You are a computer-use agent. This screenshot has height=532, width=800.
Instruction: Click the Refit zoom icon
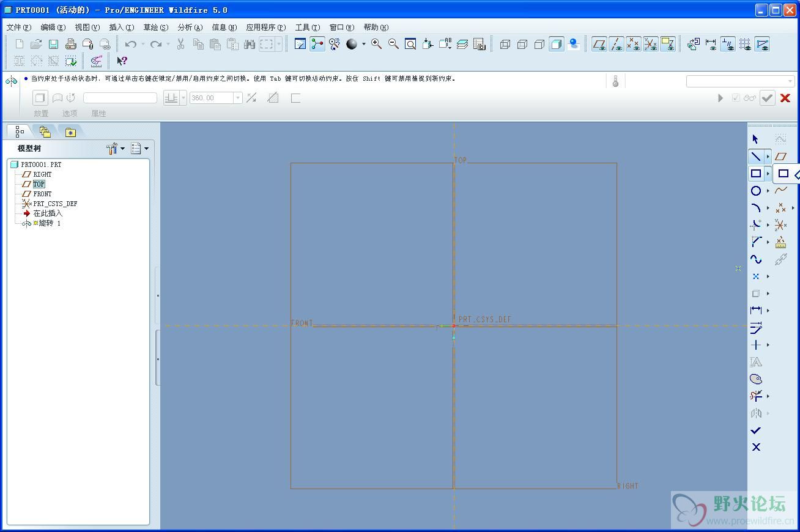tap(410, 44)
